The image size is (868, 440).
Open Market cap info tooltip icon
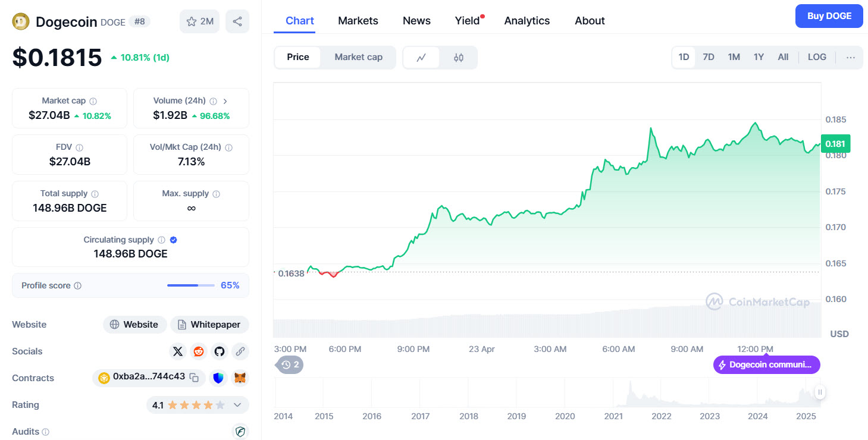coord(93,101)
